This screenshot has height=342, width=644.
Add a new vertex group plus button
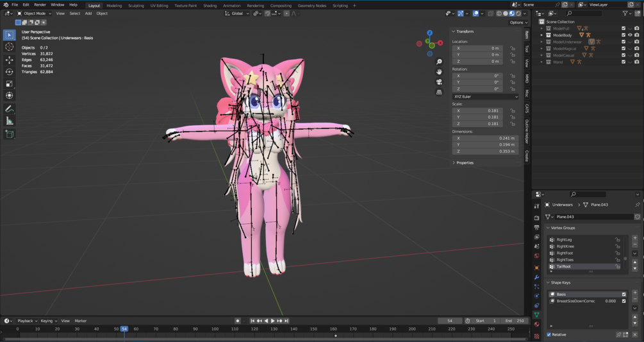635,238
